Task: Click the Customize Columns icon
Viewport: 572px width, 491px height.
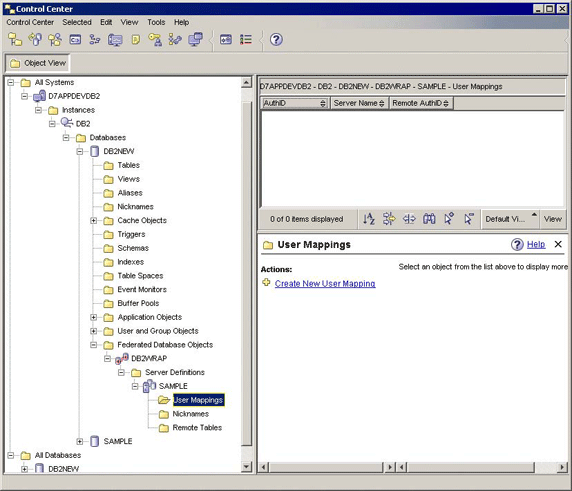Action: point(409,219)
